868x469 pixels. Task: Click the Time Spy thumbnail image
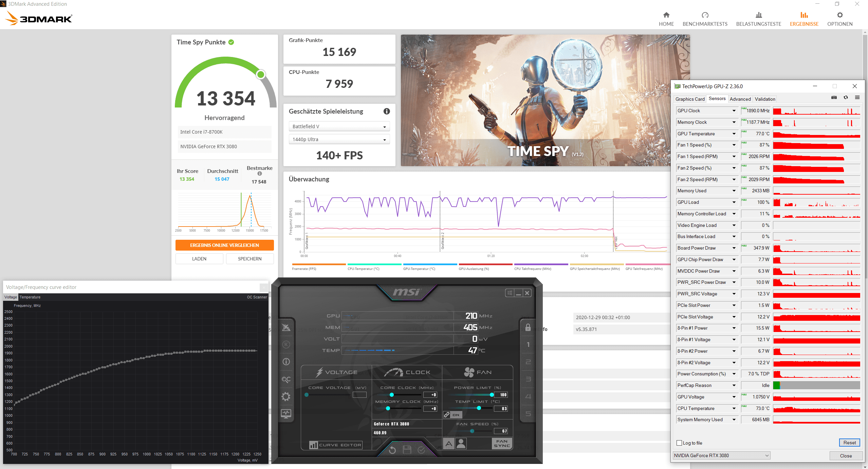pyautogui.click(x=545, y=100)
